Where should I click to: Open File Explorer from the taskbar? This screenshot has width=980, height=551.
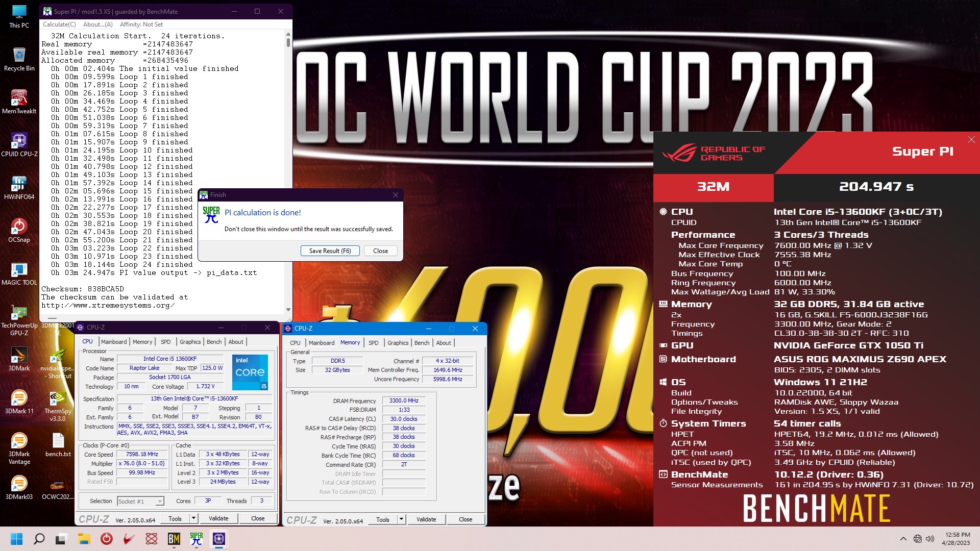84,539
